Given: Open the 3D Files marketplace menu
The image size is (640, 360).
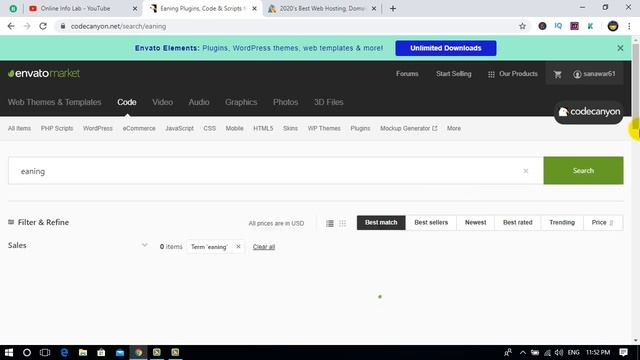Looking at the screenshot, I should [329, 102].
